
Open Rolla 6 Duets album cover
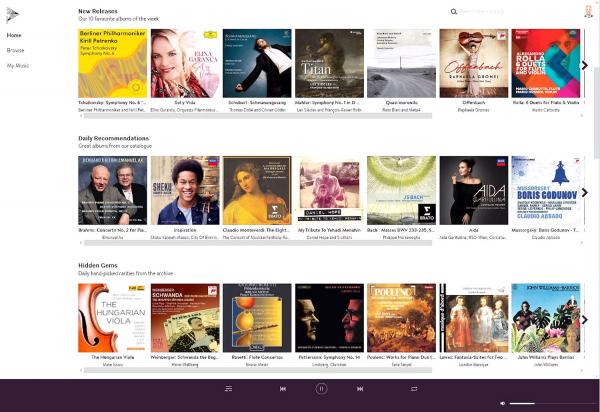pyautogui.click(x=546, y=63)
